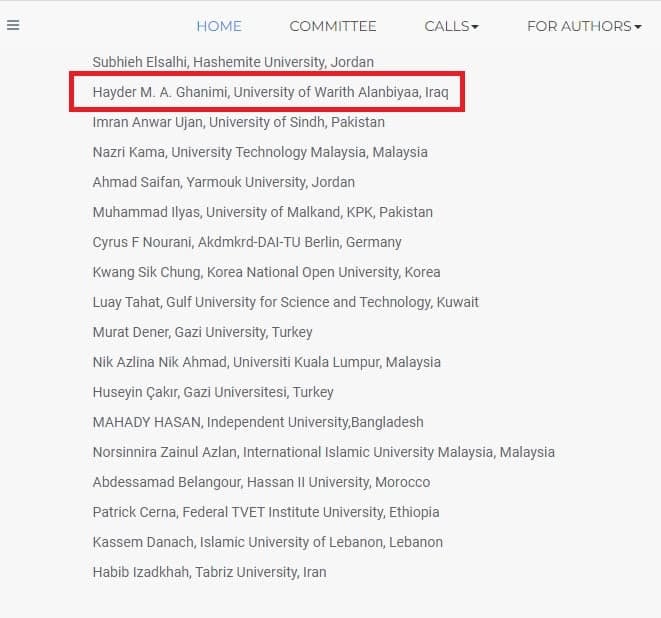Go to the HOME page
Image resolution: width=661 pixels, height=618 pixels.
pos(218,26)
